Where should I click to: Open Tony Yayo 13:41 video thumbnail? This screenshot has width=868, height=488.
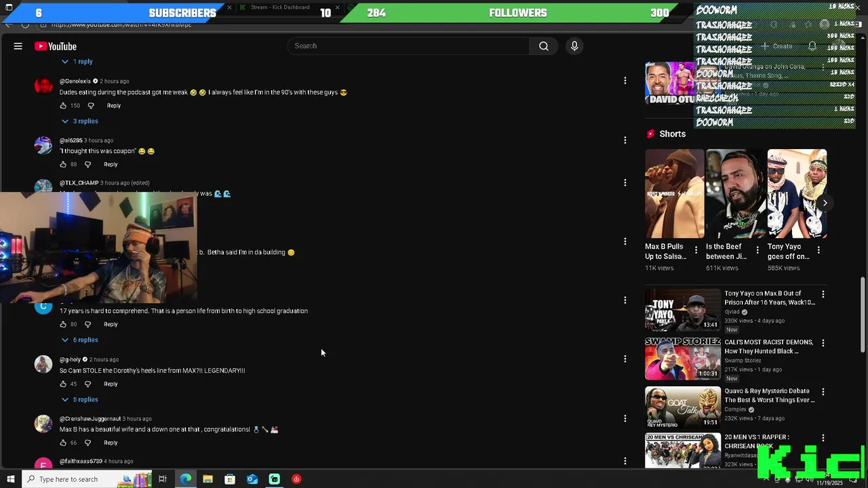(683, 310)
